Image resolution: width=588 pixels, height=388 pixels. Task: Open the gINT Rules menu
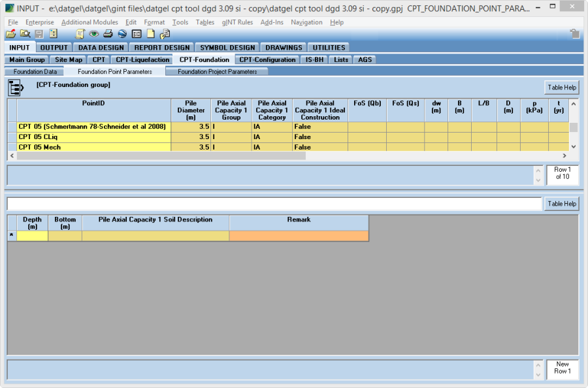(x=237, y=22)
